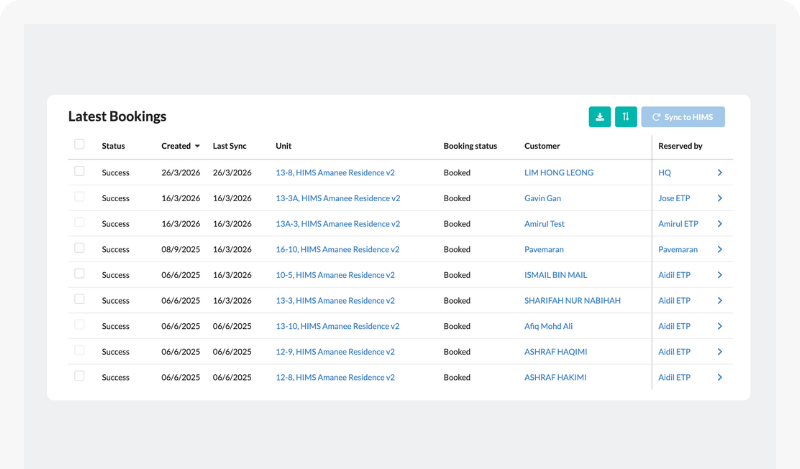Image resolution: width=800 pixels, height=469 pixels.
Task: Open customer Pavemaran in Customer column
Action: click(544, 249)
